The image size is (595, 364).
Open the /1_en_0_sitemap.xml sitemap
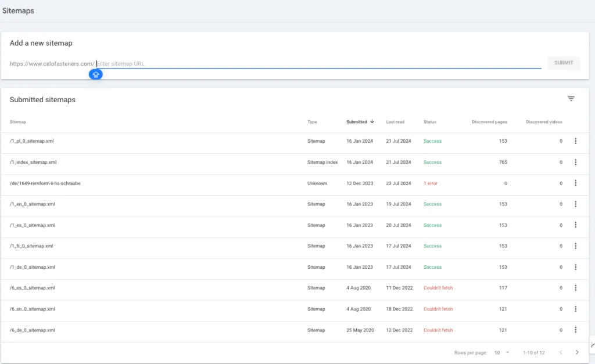[33, 204]
